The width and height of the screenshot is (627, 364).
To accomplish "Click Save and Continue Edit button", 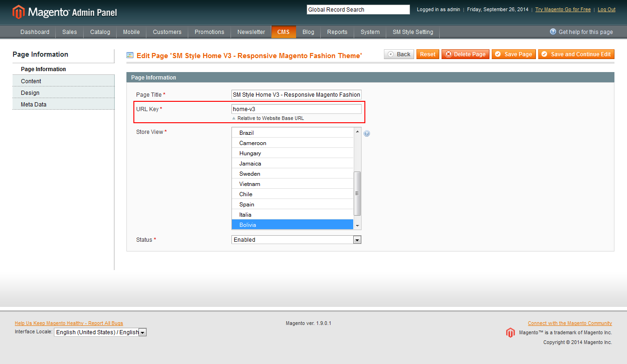I will point(576,54).
